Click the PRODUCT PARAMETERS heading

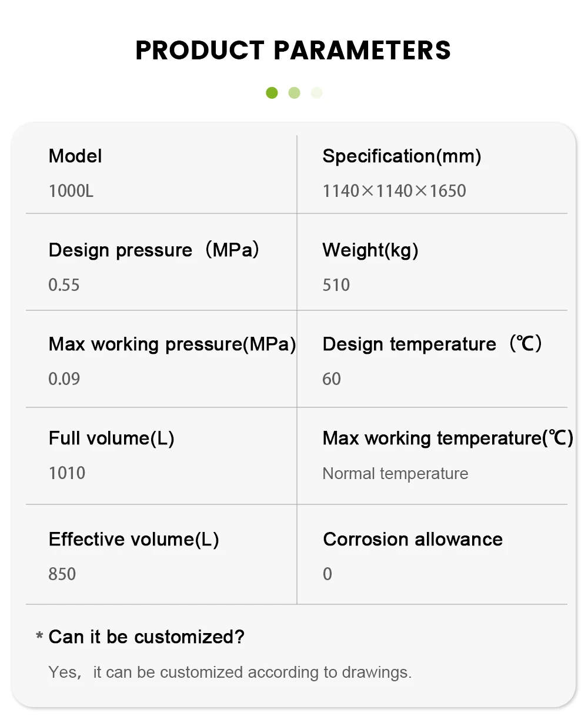(293, 51)
